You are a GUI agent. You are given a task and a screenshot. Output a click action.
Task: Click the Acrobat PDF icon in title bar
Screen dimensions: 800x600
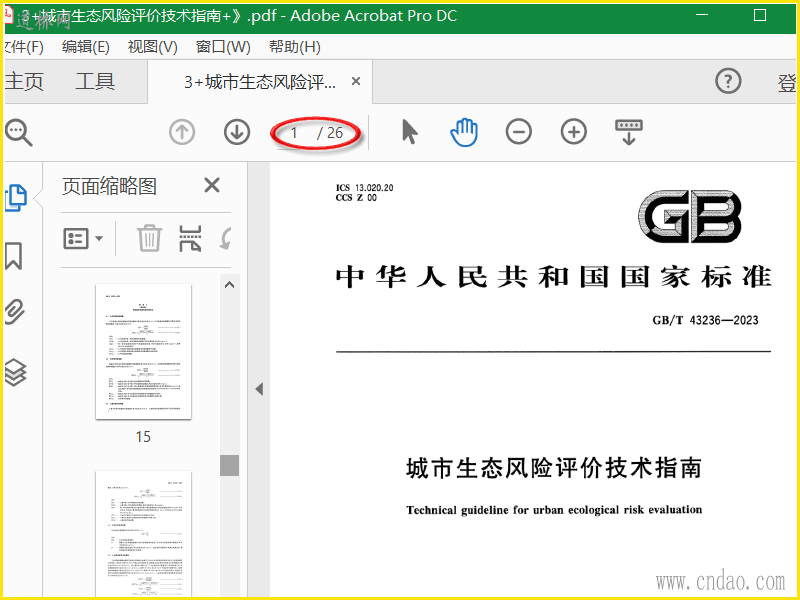(8, 14)
